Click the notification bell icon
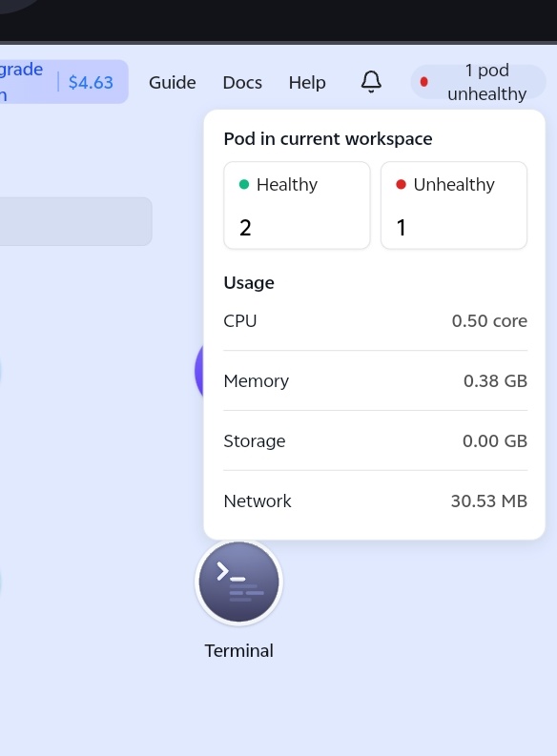This screenshot has height=756, width=557. [x=371, y=82]
